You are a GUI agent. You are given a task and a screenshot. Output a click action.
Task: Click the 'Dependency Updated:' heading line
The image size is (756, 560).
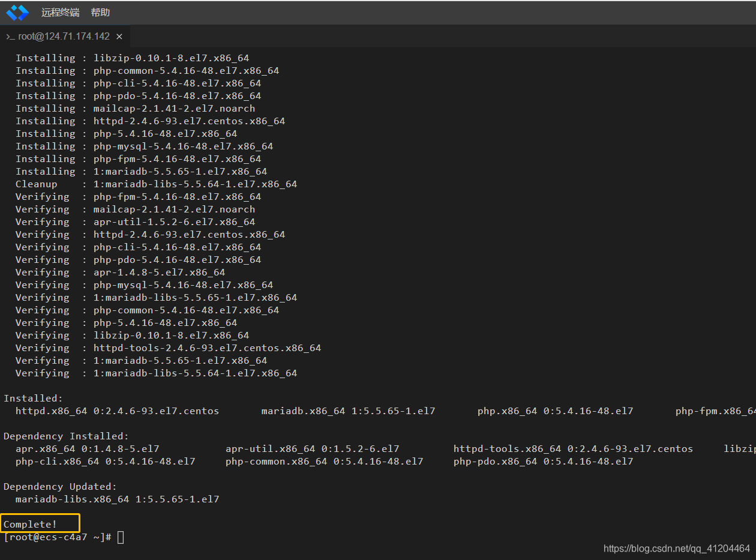point(60,487)
